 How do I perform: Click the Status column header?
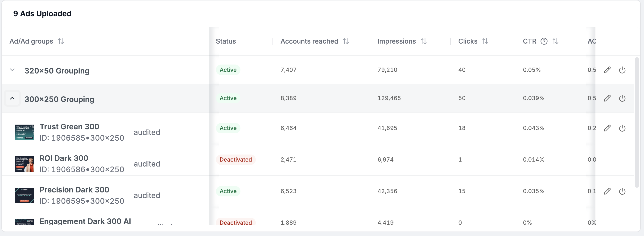point(226,41)
